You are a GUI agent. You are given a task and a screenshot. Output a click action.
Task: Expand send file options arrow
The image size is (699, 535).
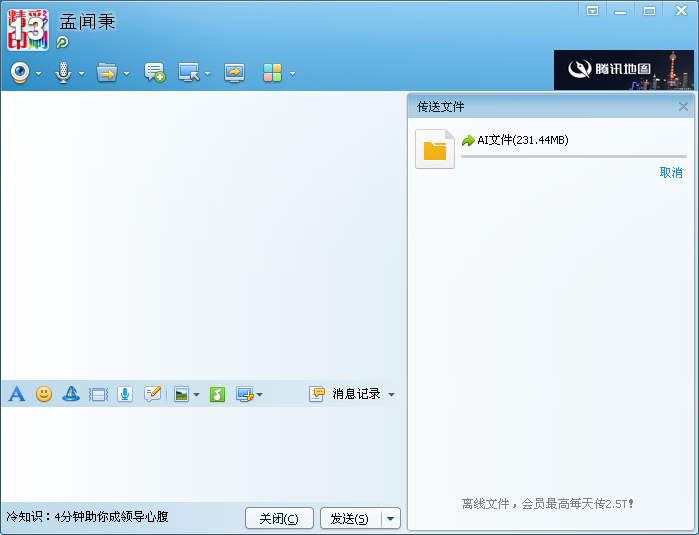[127, 74]
